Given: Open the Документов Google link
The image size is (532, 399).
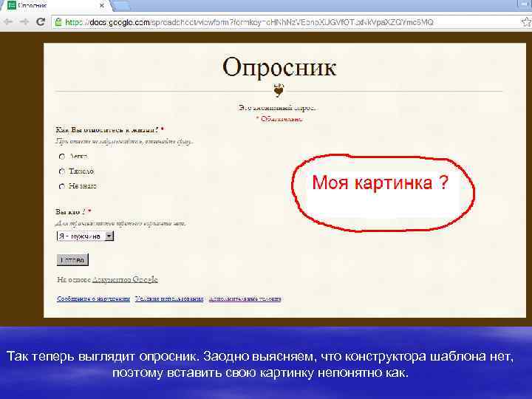Looking at the screenshot, I should pos(125,279).
